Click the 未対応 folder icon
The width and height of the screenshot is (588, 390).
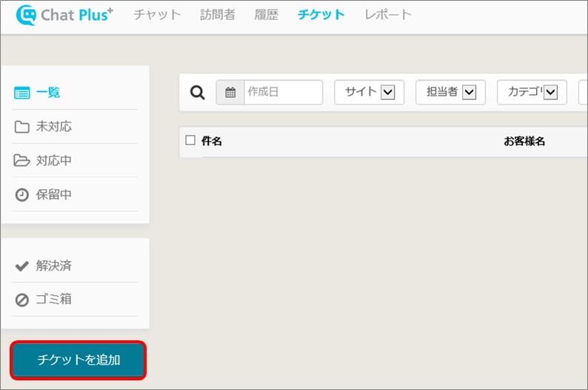coord(21,127)
